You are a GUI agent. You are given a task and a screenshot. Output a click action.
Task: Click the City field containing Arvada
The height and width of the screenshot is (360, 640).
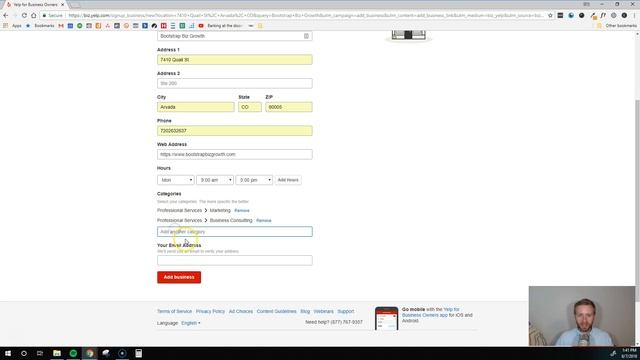[x=196, y=107]
